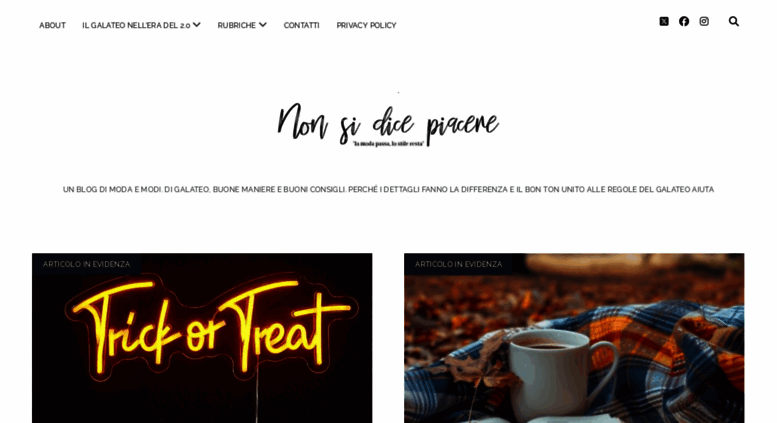Open the About menu item
This screenshot has height=423, width=777.
(x=52, y=25)
